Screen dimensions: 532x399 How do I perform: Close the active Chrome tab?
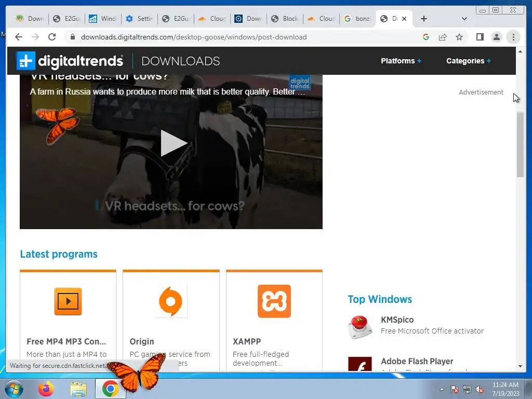(404, 19)
